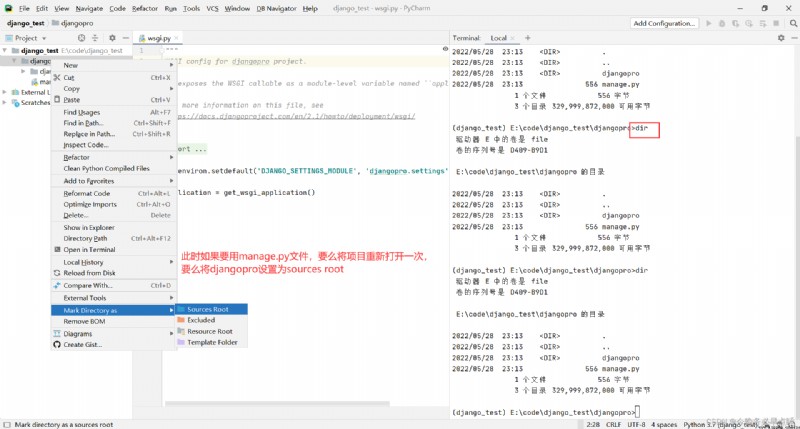The width and height of the screenshot is (800, 429).
Task: Click the Template Folder purple icon
Action: [x=181, y=342]
